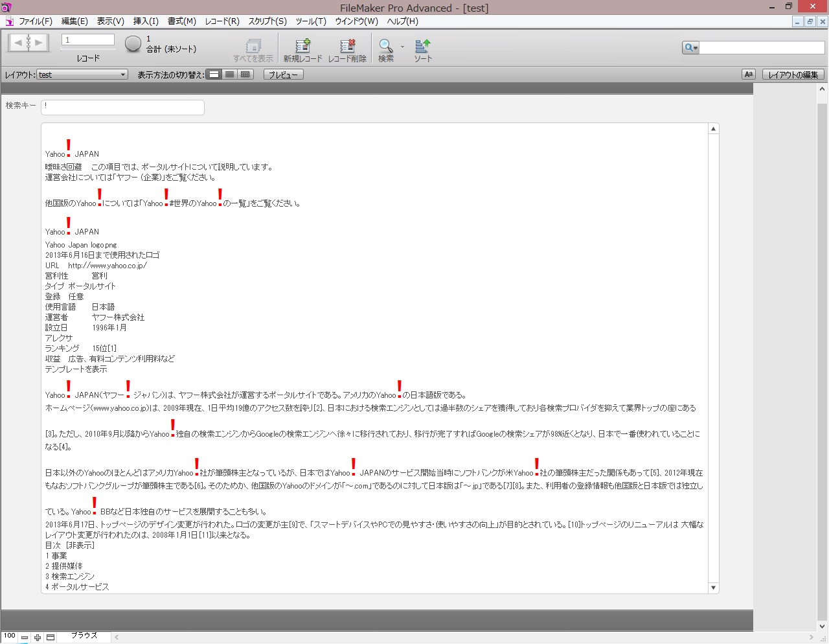This screenshot has height=644, width=829.
Task: Click the quick find search field
Action: [762, 47]
